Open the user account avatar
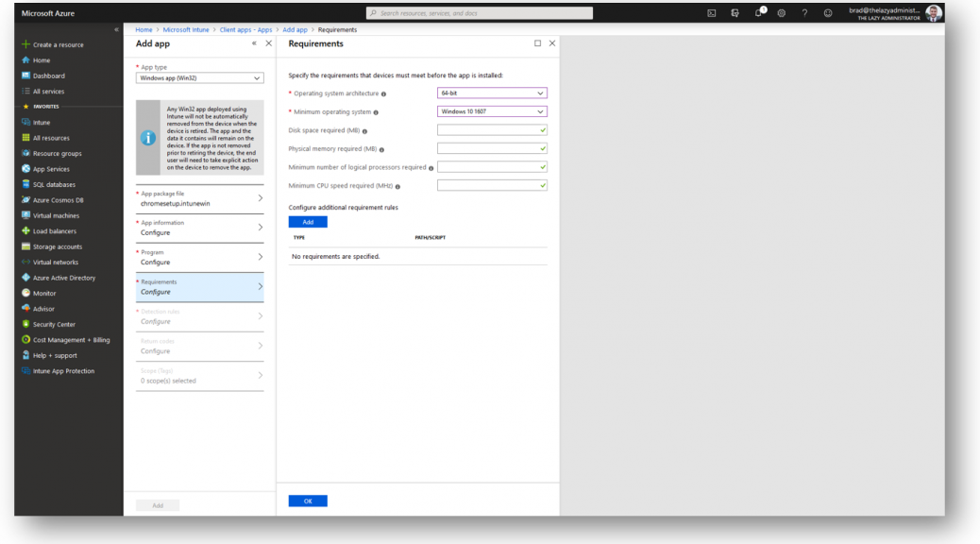This screenshot has width=980, height=544. 934,13
